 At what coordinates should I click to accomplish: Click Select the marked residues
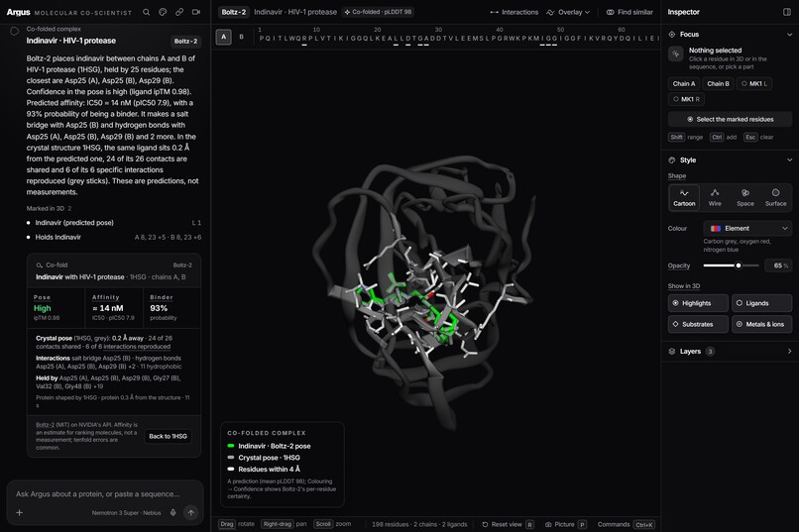tap(730, 119)
